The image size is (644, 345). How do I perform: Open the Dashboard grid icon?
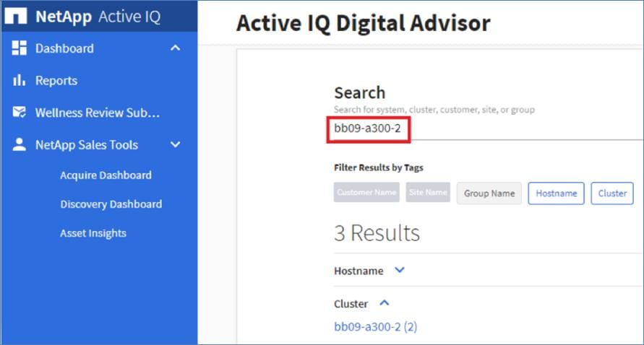(19, 48)
